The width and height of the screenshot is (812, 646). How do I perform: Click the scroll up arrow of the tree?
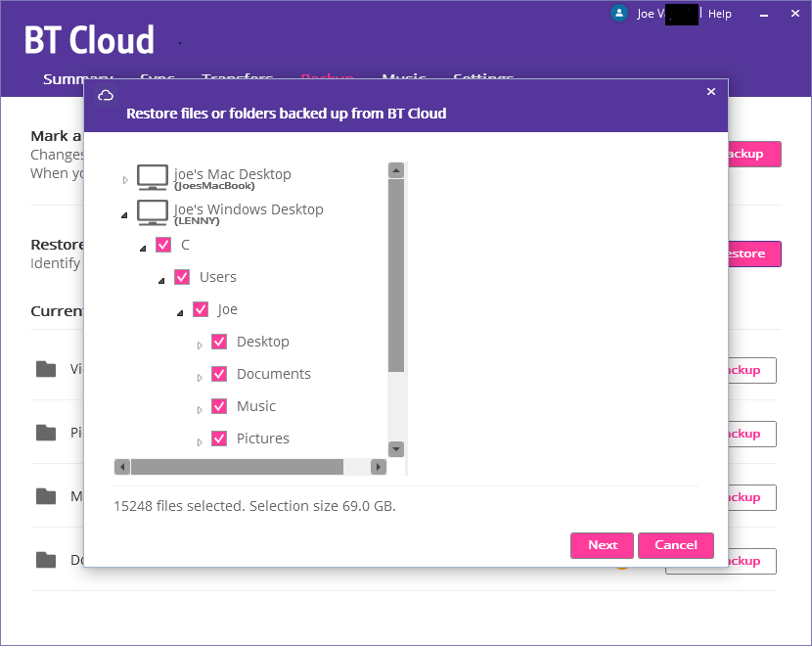point(396,170)
